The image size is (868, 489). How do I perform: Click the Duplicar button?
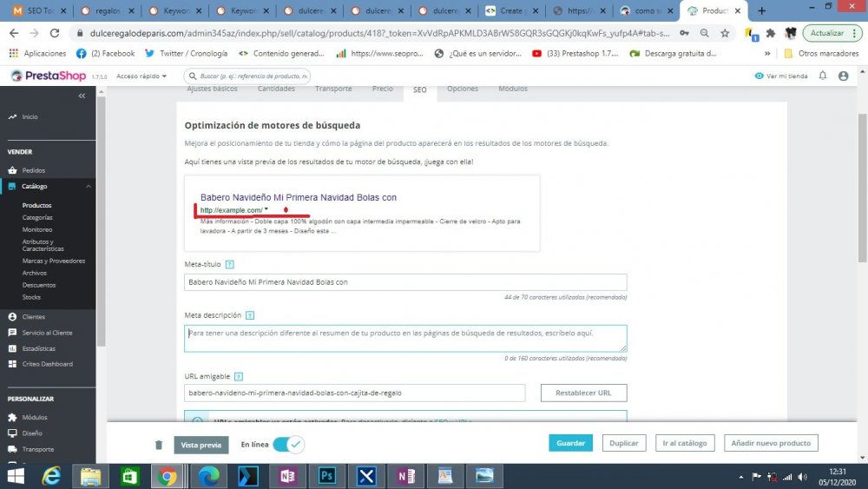point(624,443)
